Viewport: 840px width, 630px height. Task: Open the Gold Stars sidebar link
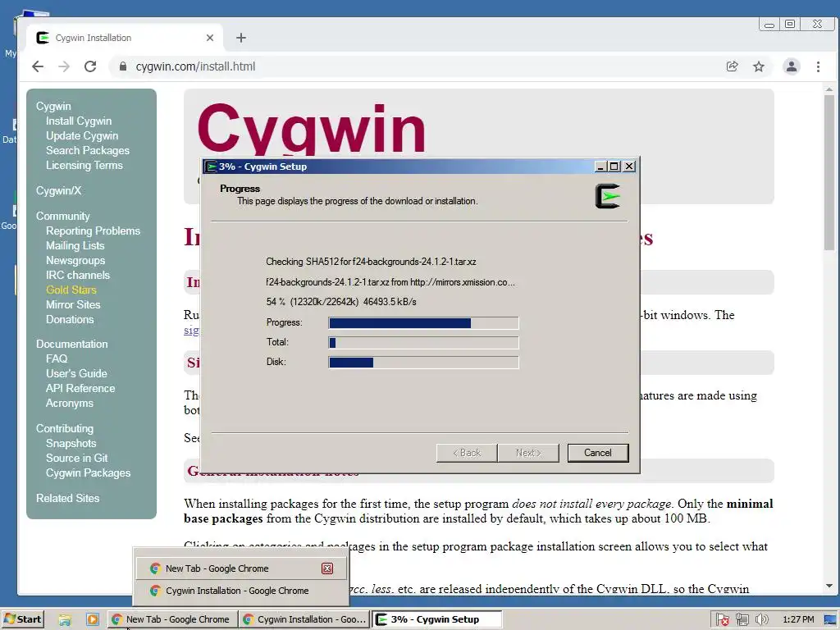(x=71, y=290)
